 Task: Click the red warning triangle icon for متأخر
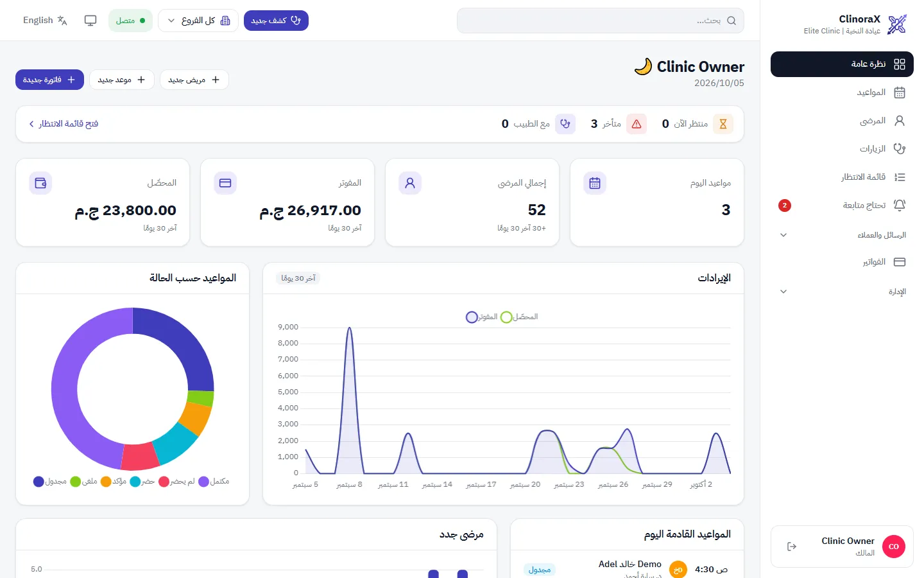[637, 124]
